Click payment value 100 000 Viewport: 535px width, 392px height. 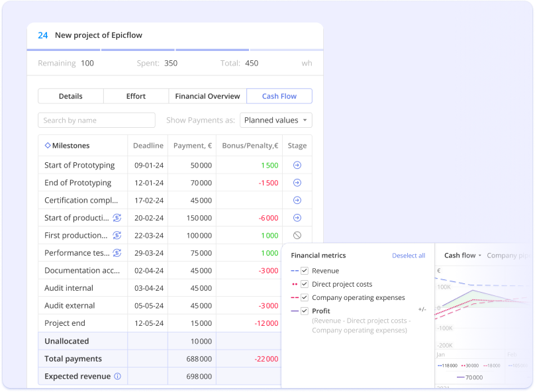pyautogui.click(x=199, y=236)
